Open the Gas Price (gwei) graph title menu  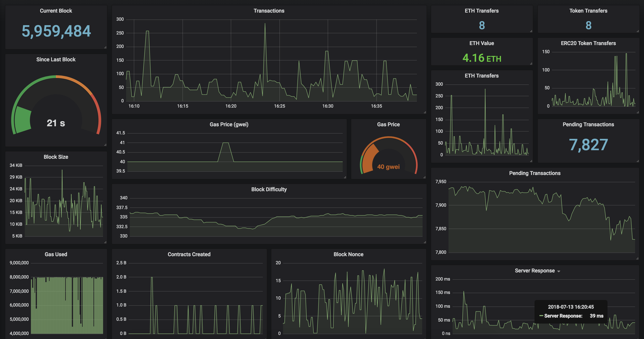pyautogui.click(x=229, y=124)
